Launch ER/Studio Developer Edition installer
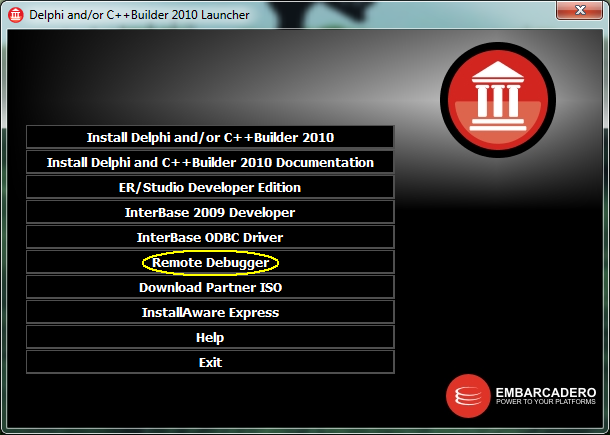 (x=210, y=187)
